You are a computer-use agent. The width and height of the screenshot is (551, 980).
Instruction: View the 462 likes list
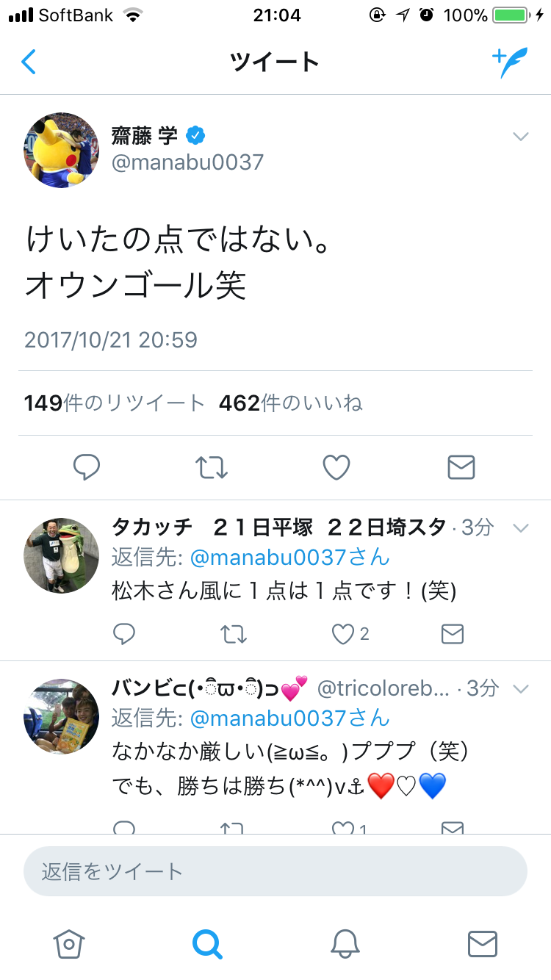pos(291,403)
